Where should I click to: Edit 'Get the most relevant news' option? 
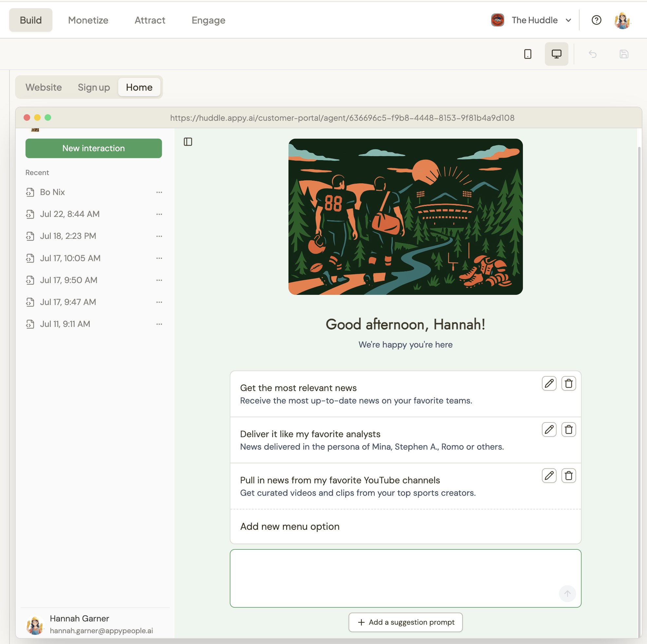click(549, 383)
